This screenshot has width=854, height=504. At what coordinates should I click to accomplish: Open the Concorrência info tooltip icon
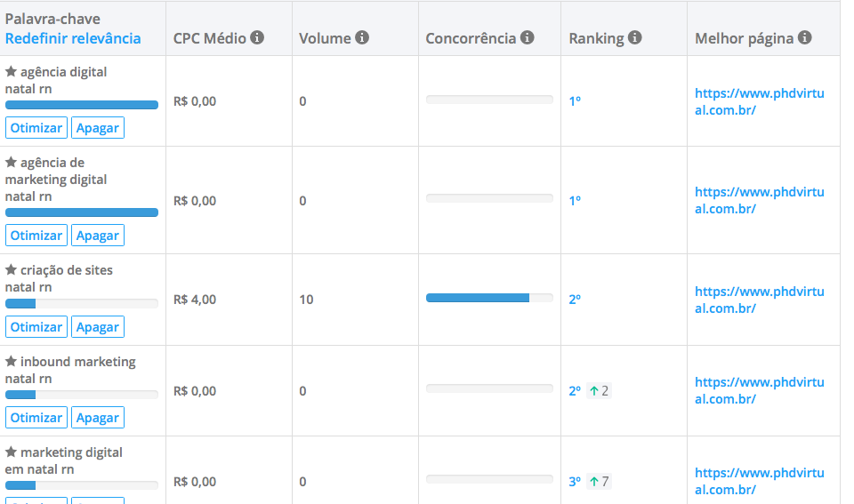coord(528,37)
